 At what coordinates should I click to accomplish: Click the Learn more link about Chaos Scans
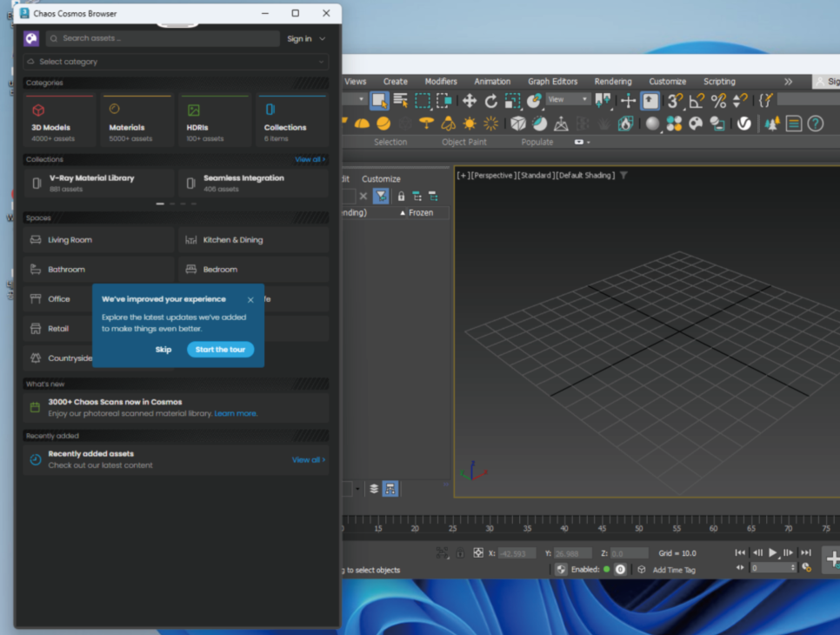pyautogui.click(x=236, y=414)
